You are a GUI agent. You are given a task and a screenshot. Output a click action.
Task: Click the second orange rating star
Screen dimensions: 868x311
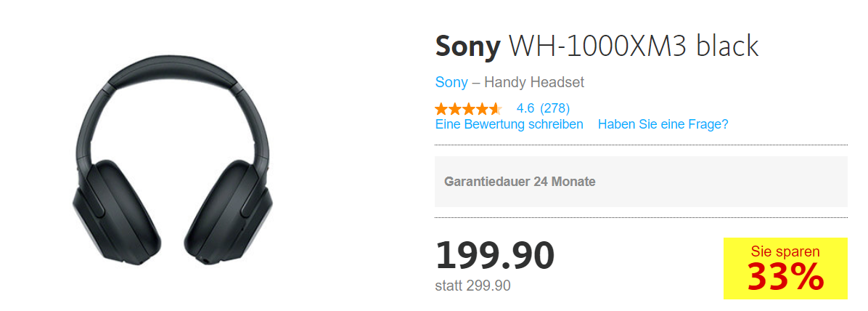point(454,109)
